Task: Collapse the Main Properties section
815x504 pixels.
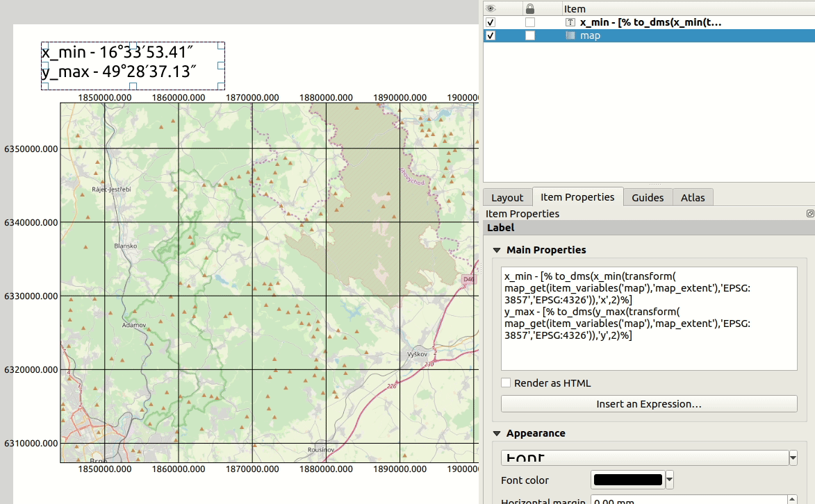Action: pos(497,250)
